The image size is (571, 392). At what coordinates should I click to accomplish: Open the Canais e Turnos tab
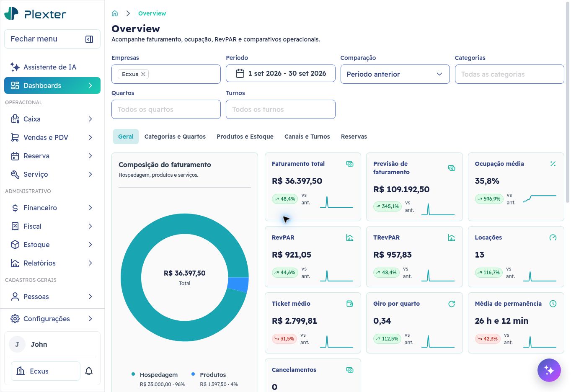click(307, 137)
